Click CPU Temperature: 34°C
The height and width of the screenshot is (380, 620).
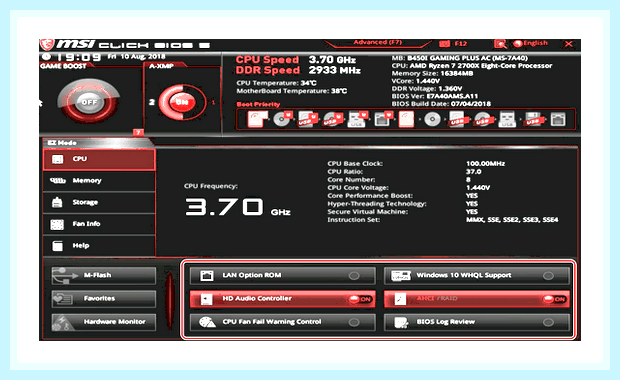click(x=276, y=83)
